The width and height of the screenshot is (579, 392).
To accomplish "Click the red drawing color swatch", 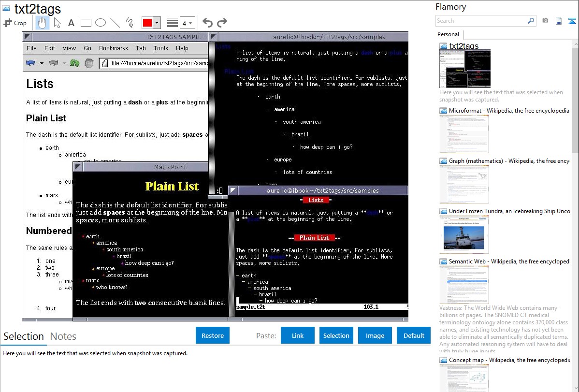I will pos(147,23).
